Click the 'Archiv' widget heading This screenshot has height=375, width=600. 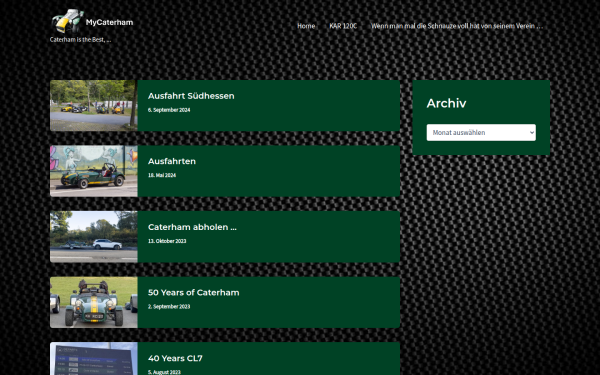tap(446, 103)
